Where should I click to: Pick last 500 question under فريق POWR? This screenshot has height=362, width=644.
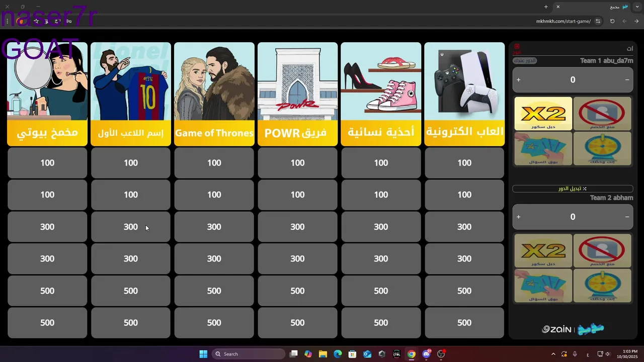coord(297,323)
